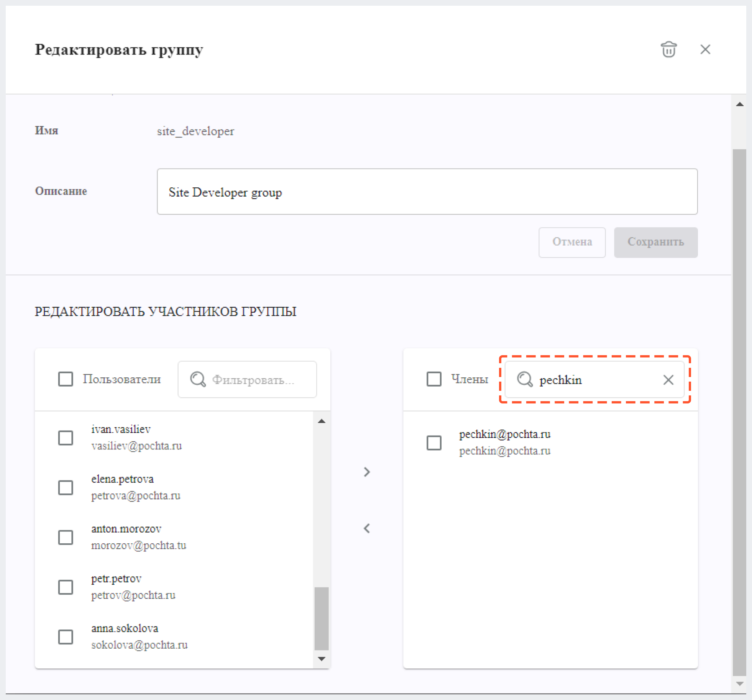Select the sokolova@pochta.ru email text
Screen dimensions: 752x700
140,645
